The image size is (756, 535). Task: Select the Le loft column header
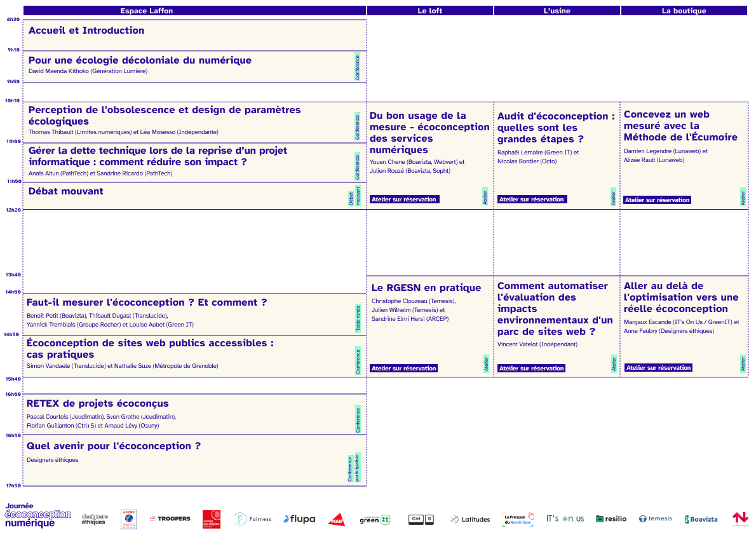coord(429,11)
